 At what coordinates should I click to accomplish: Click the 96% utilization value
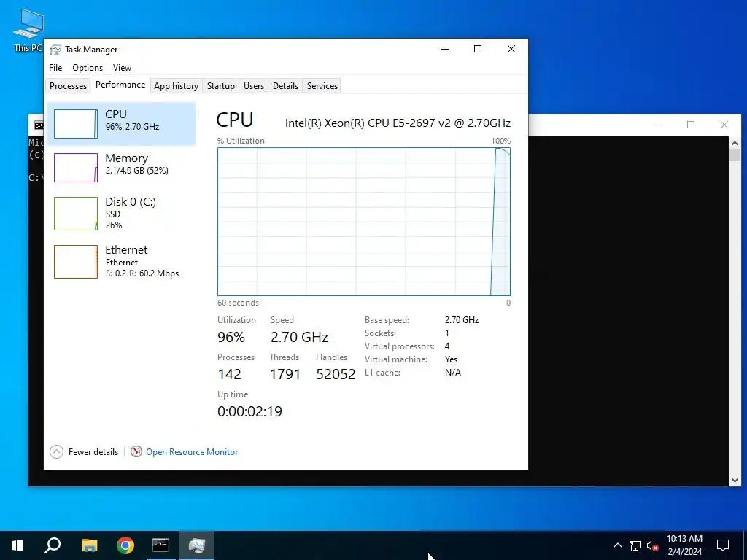pos(231,337)
